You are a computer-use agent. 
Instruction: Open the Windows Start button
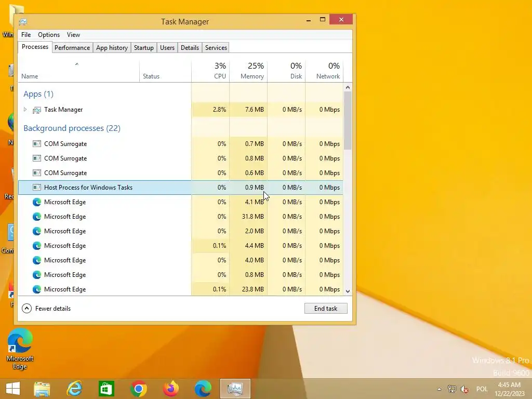pyautogui.click(x=13, y=389)
